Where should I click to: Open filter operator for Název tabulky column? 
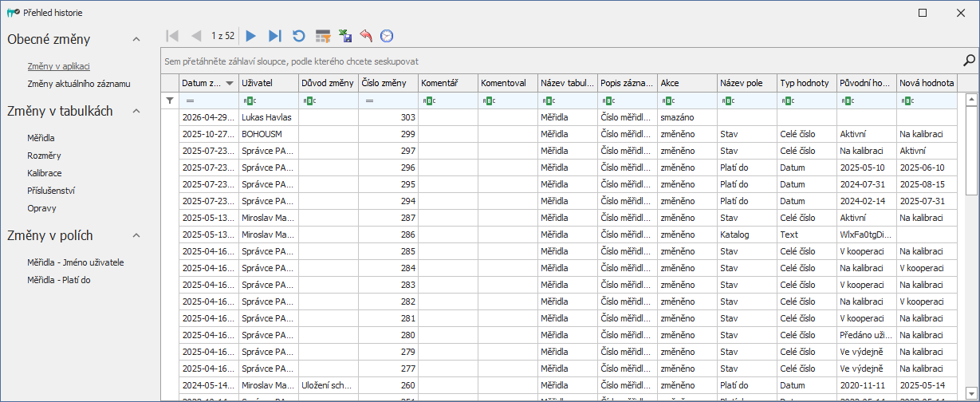548,100
